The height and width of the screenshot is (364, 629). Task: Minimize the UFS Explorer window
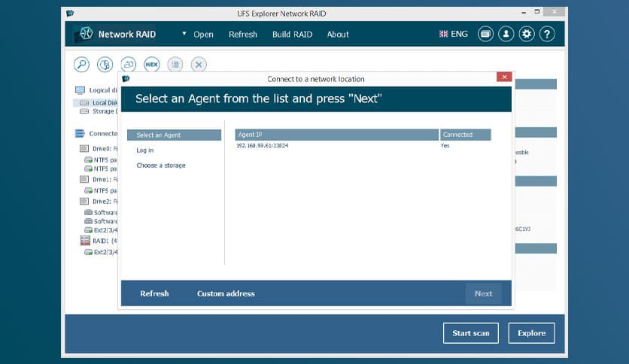pos(524,13)
